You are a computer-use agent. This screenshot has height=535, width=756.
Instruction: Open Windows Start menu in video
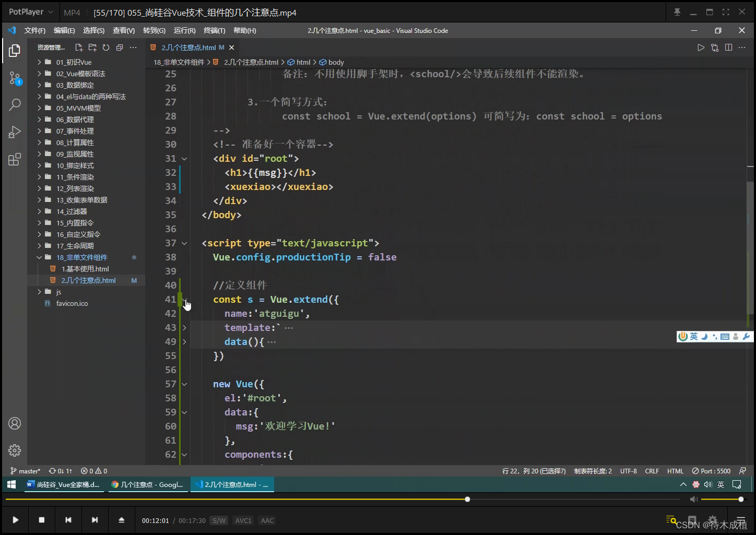click(x=11, y=485)
